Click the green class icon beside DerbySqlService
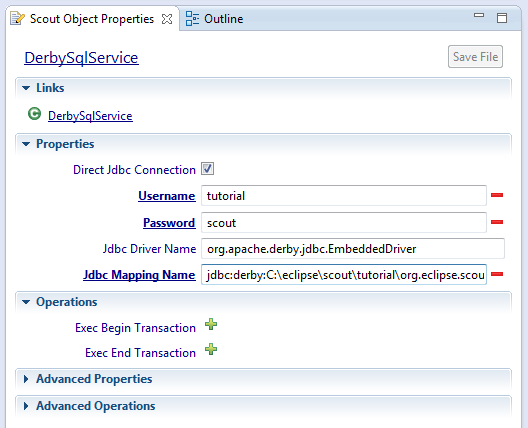528x428 pixels. 34,114
